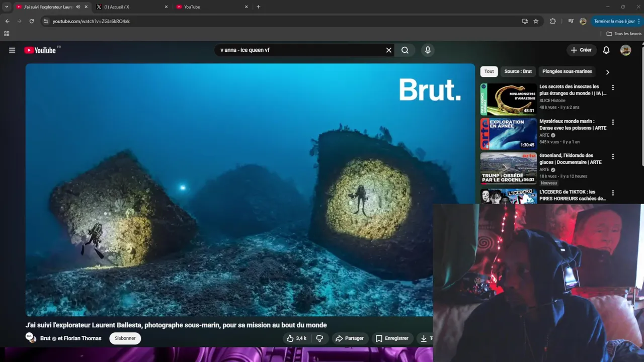Click the Partager share button

tap(350, 338)
